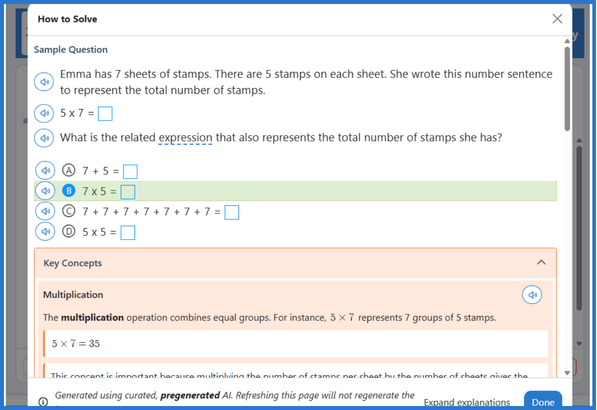Image resolution: width=597 pixels, height=410 pixels.
Task: Play audio for the Emma stamps question text
Action: (44, 82)
